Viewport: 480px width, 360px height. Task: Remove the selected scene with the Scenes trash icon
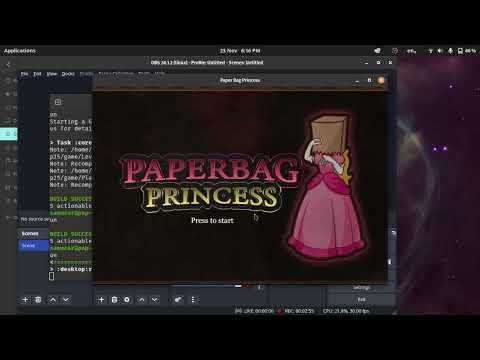point(38,300)
